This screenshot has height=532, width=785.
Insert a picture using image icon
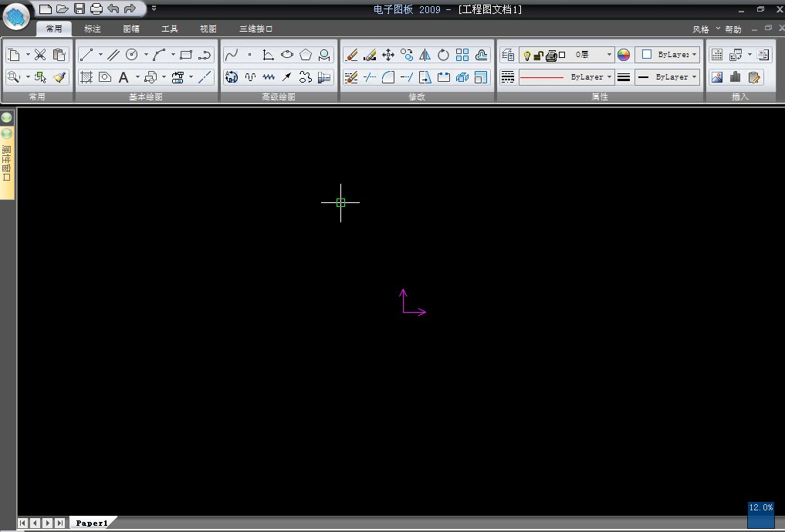(x=717, y=77)
